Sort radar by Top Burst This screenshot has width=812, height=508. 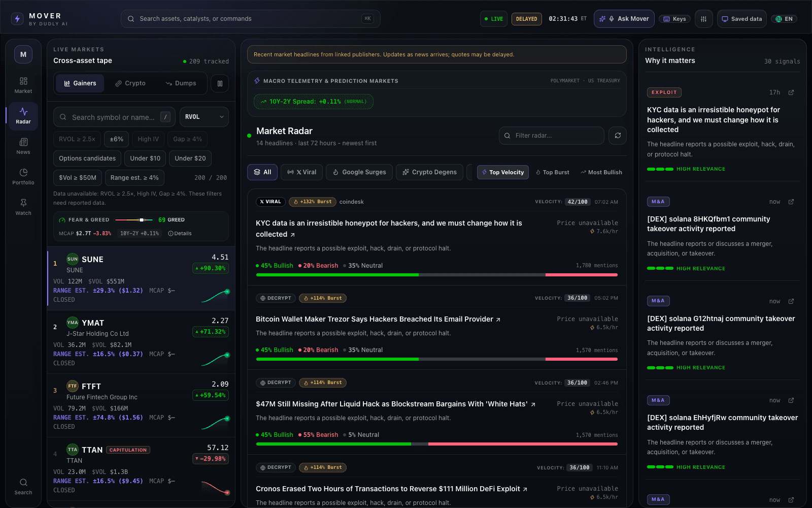553,172
